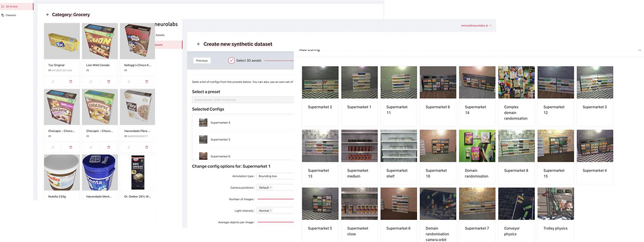Choose the Conveyor physics config
The height and width of the screenshot is (242, 644).
pyautogui.click(x=516, y=215)
